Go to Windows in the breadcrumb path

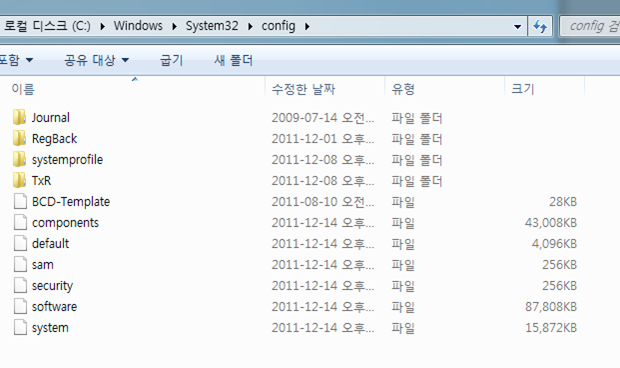pos(138,26)
